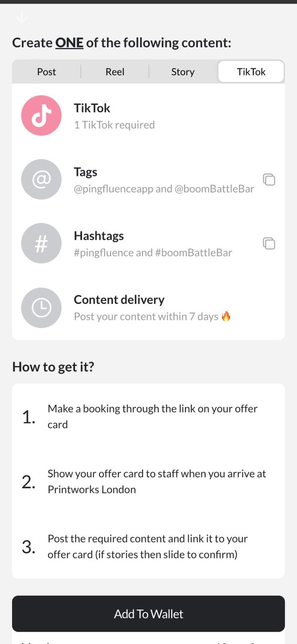Copy the Tags to clipboard

point(269,180)
